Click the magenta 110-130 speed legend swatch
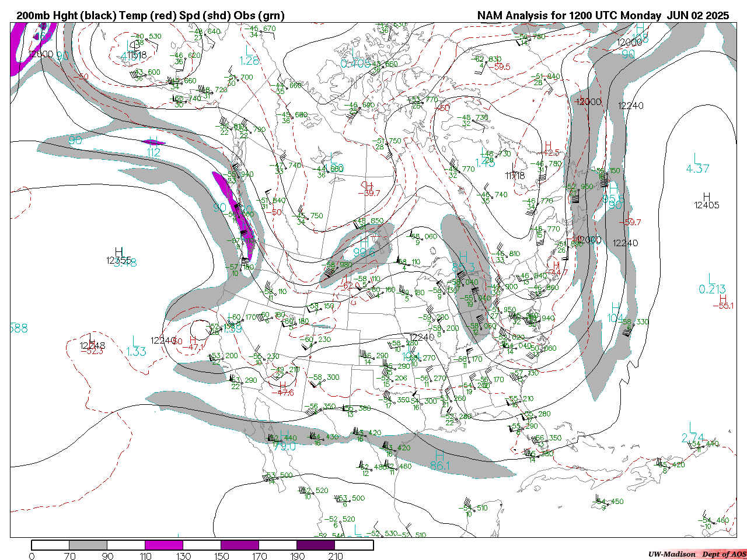Screen dimensions: 747x560 click(164, 545)
